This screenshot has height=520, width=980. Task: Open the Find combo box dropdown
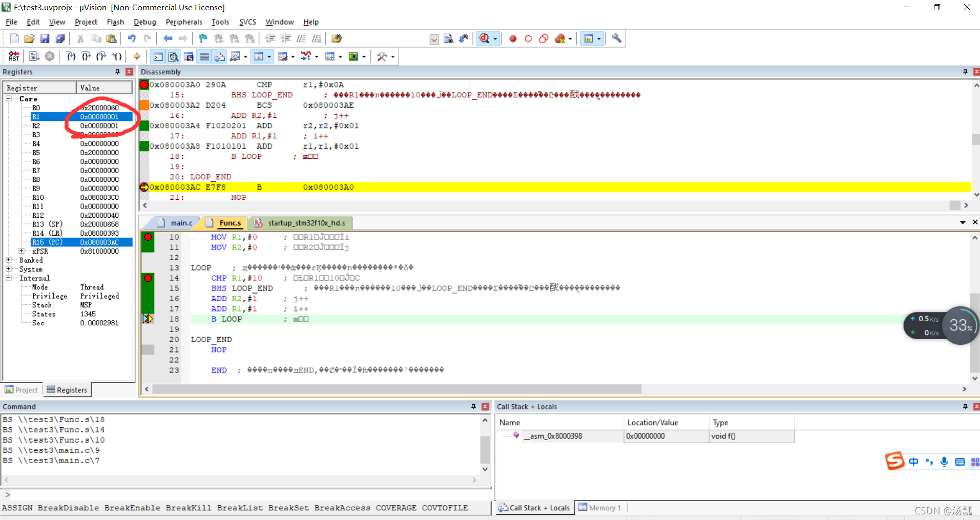coord(434,39)
